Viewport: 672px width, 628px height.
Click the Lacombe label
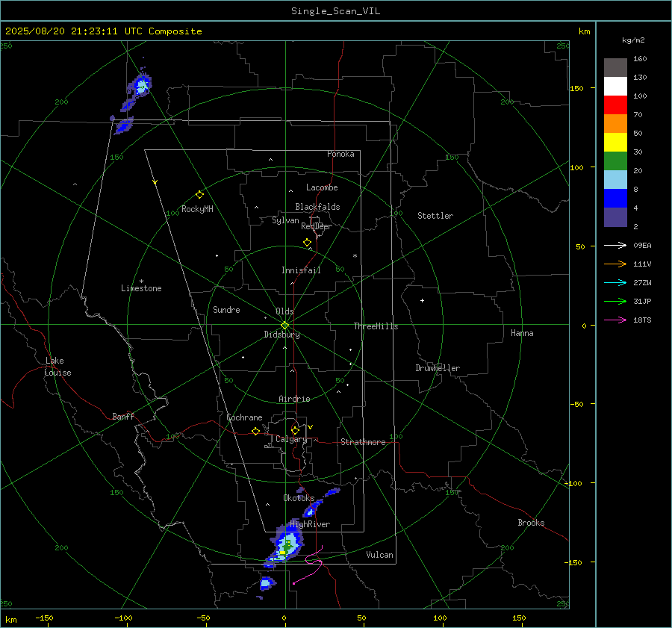(322, 187)
